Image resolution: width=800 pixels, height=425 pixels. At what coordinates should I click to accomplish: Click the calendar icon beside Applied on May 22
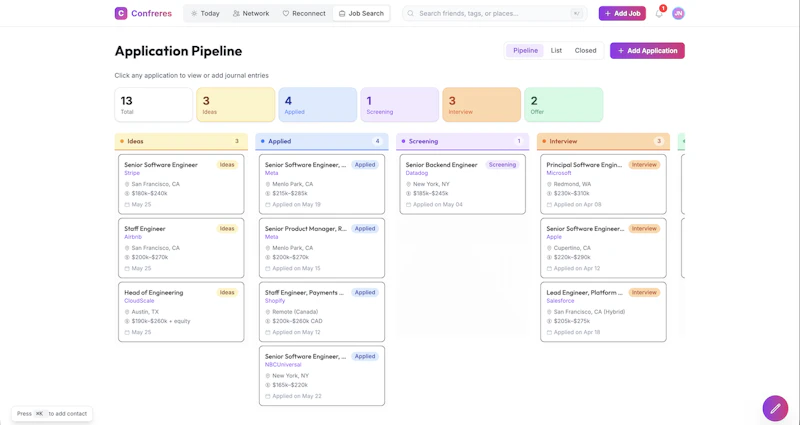(x=268, y=396)
